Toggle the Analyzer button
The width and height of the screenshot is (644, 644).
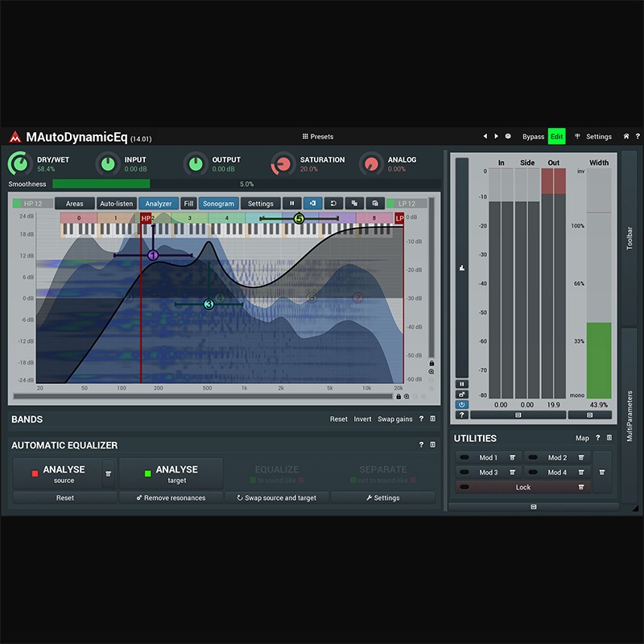[x=158, y=204]
